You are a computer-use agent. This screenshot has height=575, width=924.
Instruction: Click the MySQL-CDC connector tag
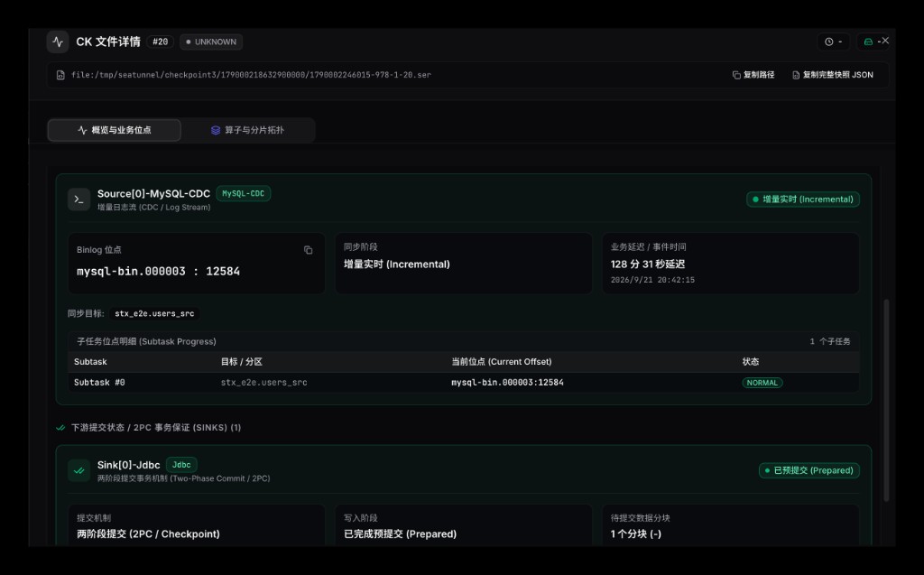pos(244,193)
